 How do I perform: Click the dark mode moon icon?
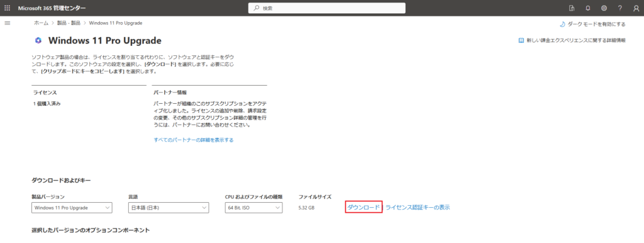tap(562, 25)
